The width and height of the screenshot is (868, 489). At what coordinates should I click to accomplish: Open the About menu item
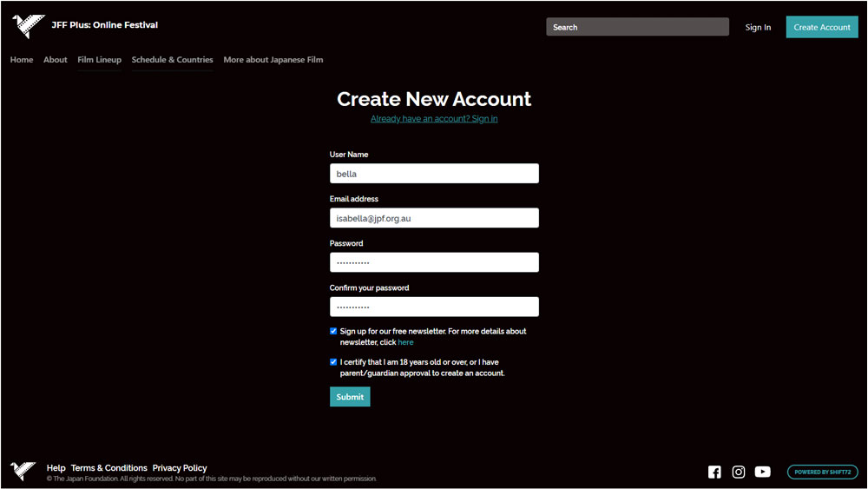(x=56, y=60)
